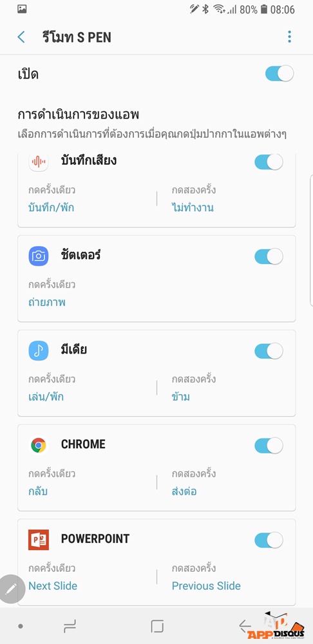Tap the Chrome app icon

39,445
